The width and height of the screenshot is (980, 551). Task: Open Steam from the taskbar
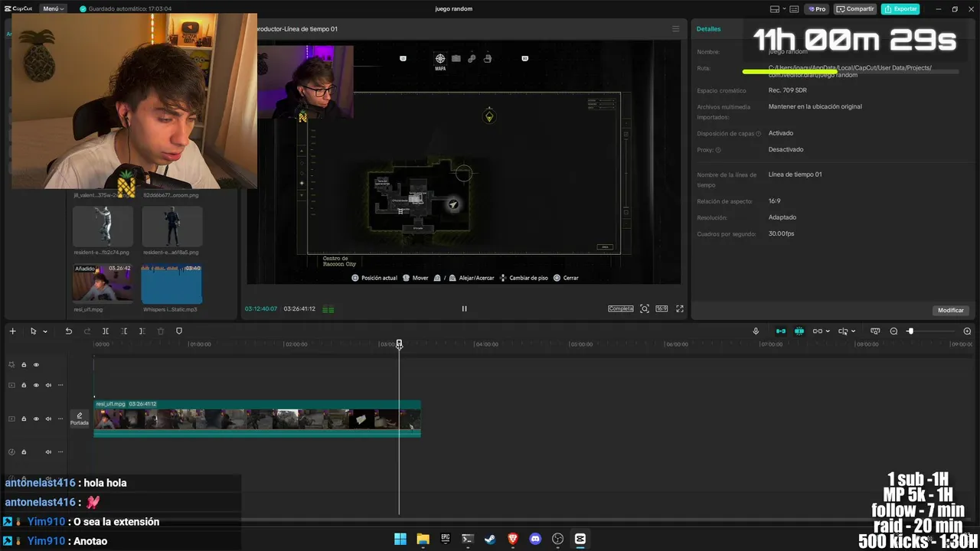click(490, 539)
